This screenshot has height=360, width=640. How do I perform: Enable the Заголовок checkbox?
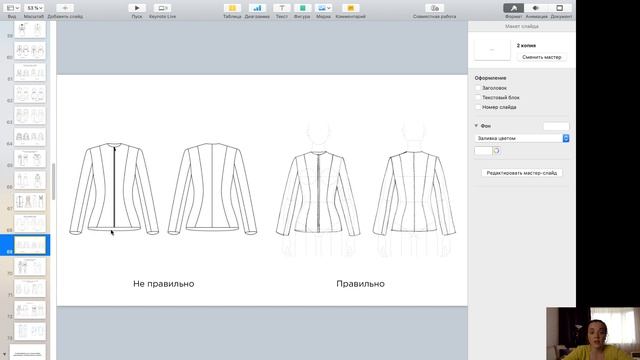[x=478, y=88]
